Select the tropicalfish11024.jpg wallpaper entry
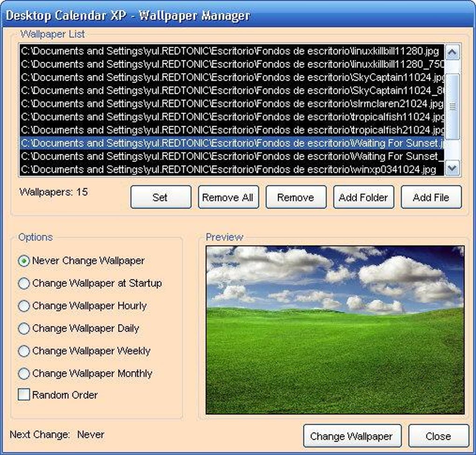This screenshot has height=455, width=476. (x=229, y=117)
